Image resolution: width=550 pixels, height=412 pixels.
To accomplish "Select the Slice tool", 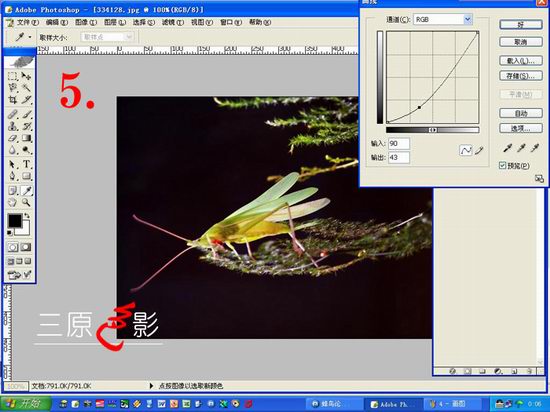I will pos(26,100).
